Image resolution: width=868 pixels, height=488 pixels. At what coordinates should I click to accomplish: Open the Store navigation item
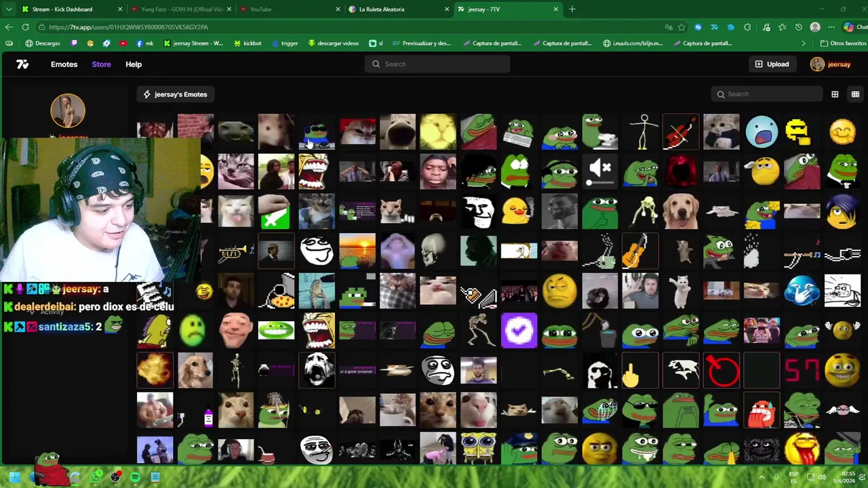click(x=101, y=64)
